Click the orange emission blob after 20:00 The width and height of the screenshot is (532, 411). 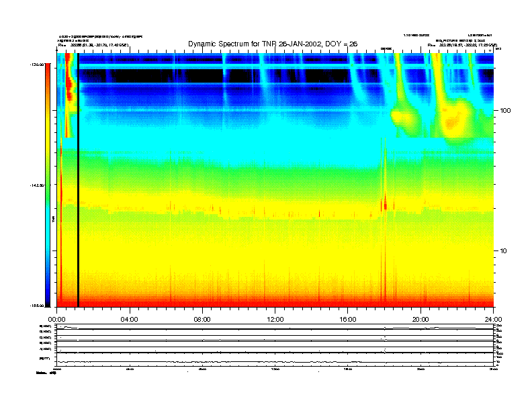(452, 122)
